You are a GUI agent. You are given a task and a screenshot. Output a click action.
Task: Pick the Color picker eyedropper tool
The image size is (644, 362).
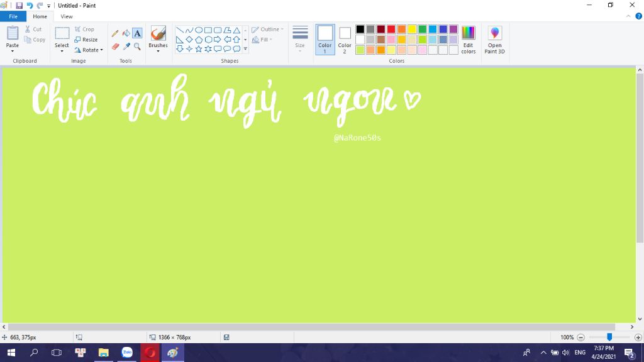coord(126,47)
